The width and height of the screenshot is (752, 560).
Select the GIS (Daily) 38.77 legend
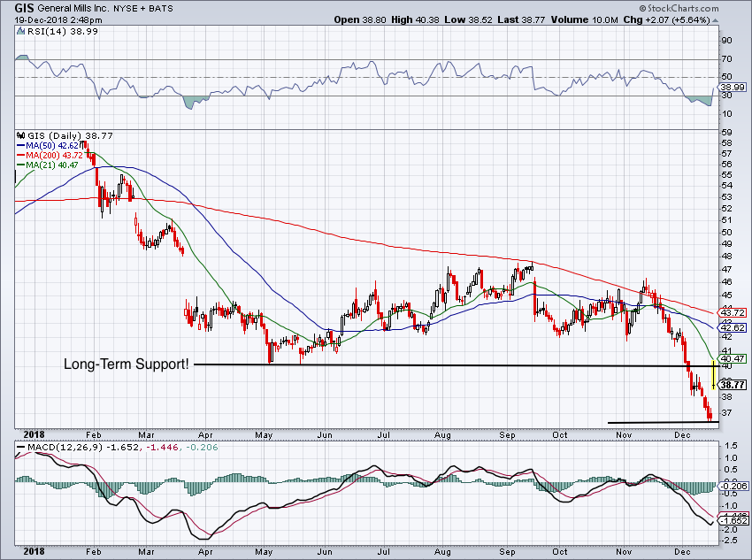point(70,135)
